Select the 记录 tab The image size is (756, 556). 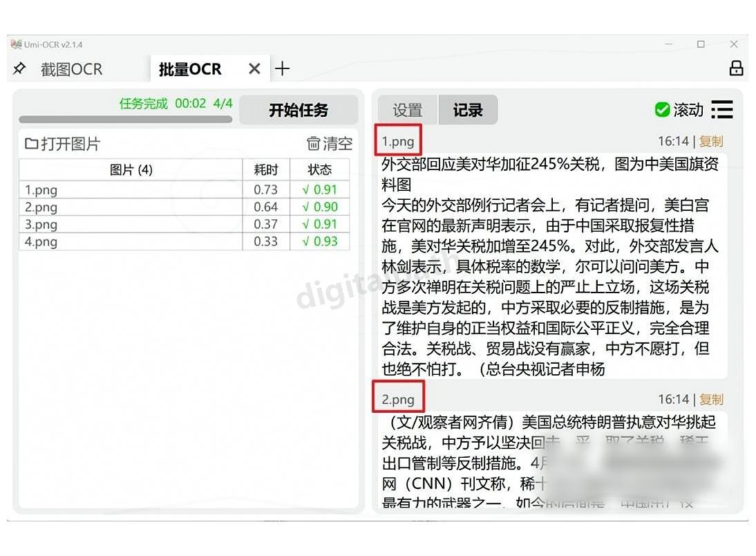click(468, 109)
